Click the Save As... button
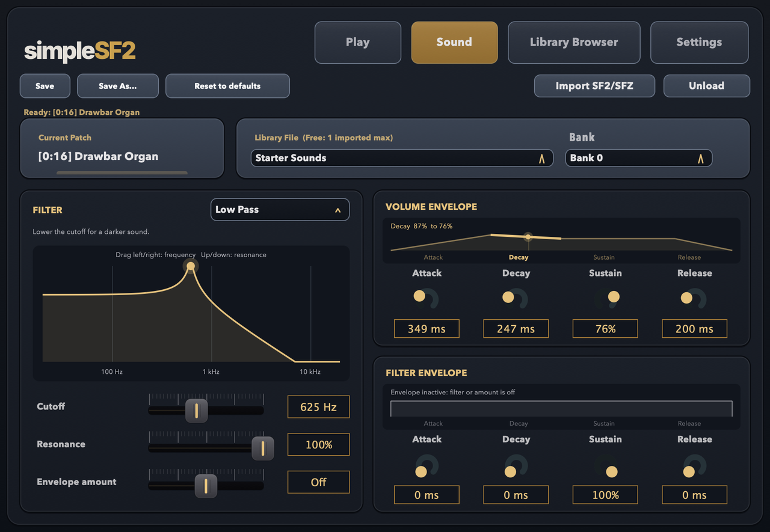The width and height of the screenshot is (770, 532). tap(118, 86)
